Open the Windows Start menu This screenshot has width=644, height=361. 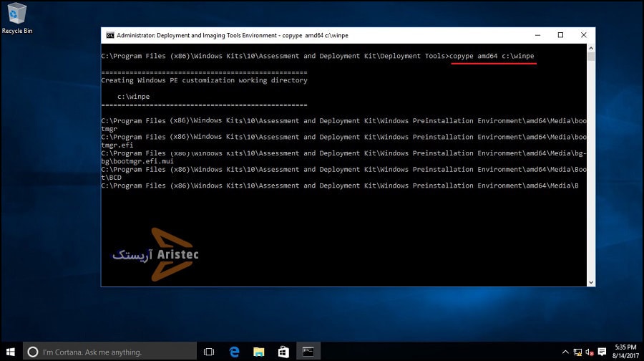point(11,352)
